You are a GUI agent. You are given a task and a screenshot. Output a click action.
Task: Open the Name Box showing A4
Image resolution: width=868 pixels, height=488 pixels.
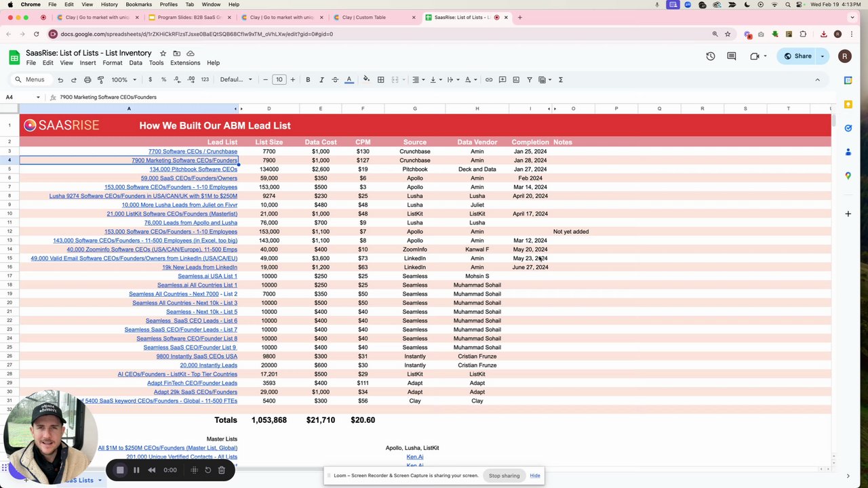pyautogui.click(x=24, y=97)
